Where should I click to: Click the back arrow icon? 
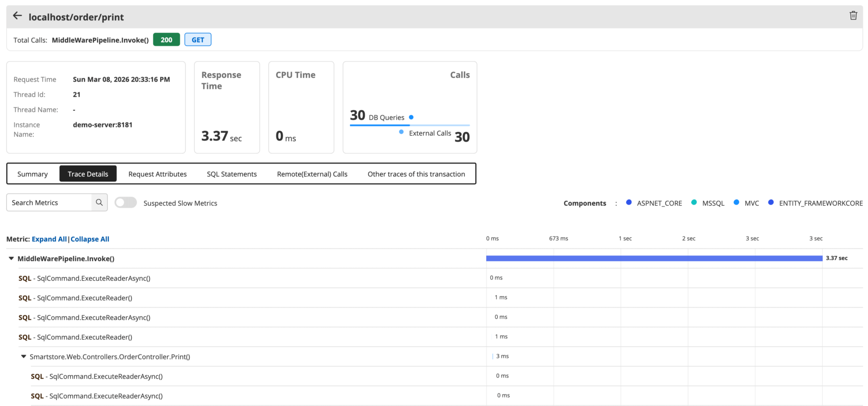pyautogui.click(x=17, y=16)
